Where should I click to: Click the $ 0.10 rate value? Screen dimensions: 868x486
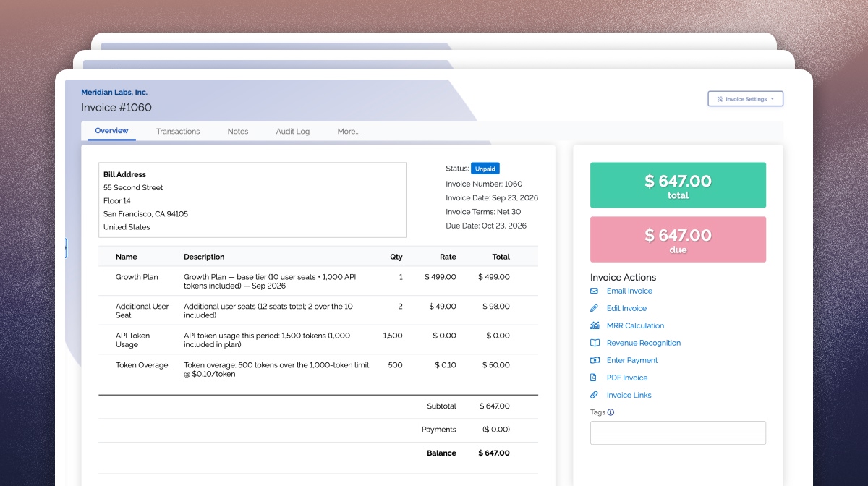[446, 365]
